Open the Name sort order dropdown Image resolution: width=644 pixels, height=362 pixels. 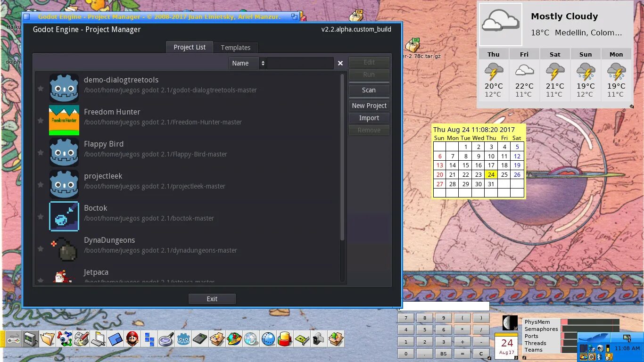[x=248, y=63]
